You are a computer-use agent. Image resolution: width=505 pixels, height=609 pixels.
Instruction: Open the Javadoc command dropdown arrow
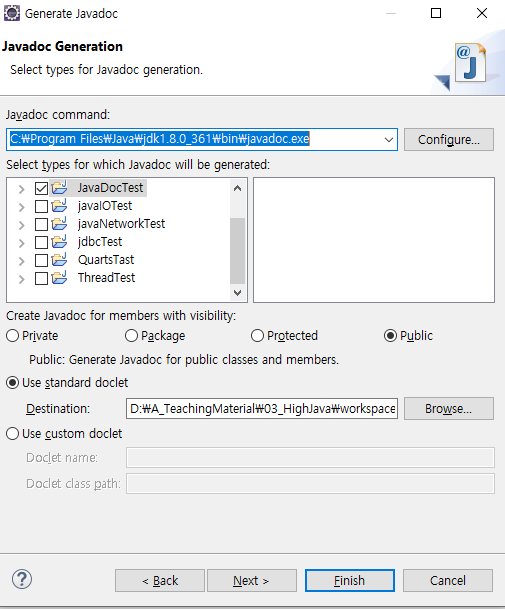pos(388,139)
